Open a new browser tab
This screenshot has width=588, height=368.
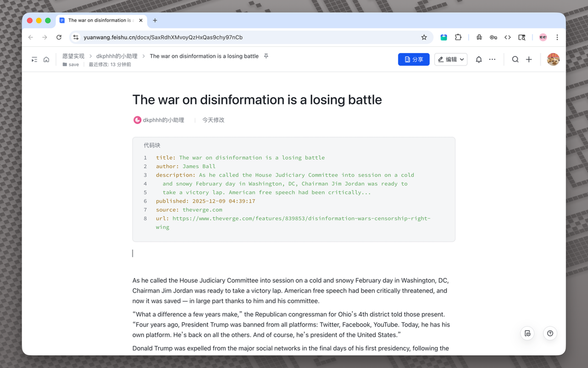point(155,20)
